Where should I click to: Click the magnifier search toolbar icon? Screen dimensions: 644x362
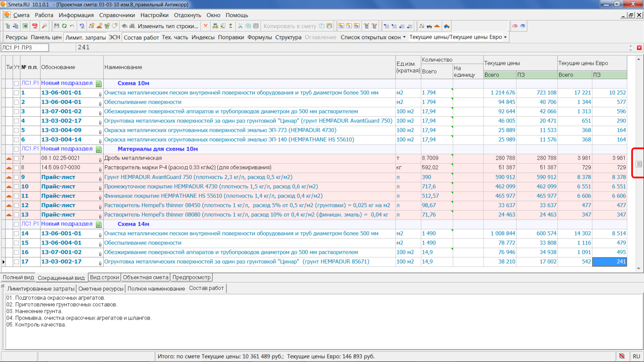pos(44,26)
